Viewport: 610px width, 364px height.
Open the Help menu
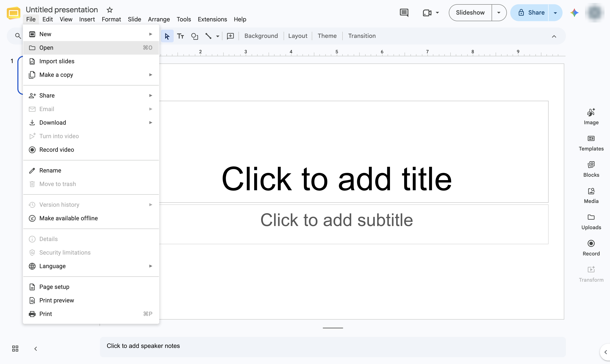tap(240, 19)
